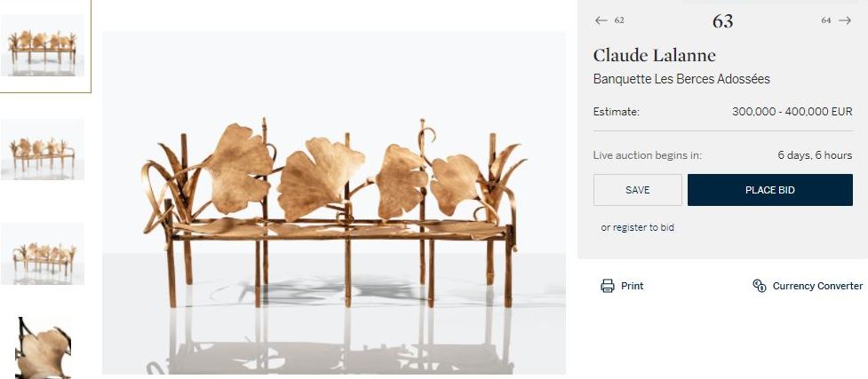This screenshot has height=379, width=868.
Task: Click the left arrow to previous lot
Action: 601,20
